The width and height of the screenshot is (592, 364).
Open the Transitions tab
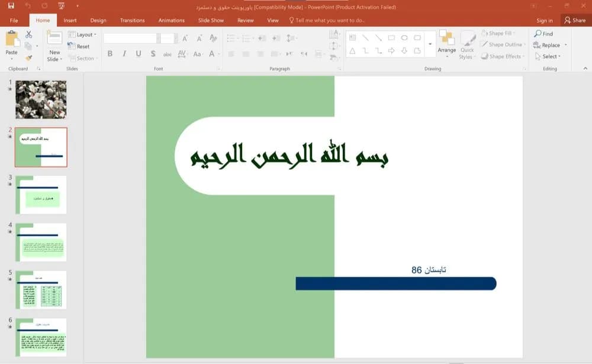(x=132, y=20)
